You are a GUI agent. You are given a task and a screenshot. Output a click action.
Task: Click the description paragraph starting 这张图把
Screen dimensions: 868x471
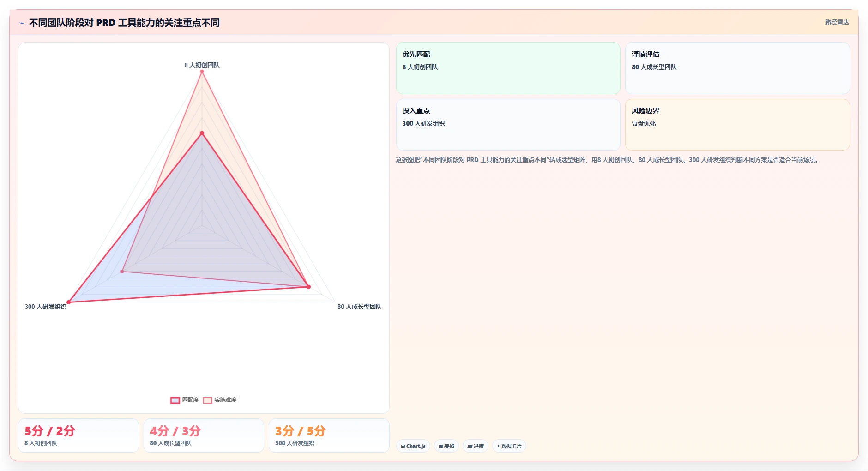click(x=607, y=160)
